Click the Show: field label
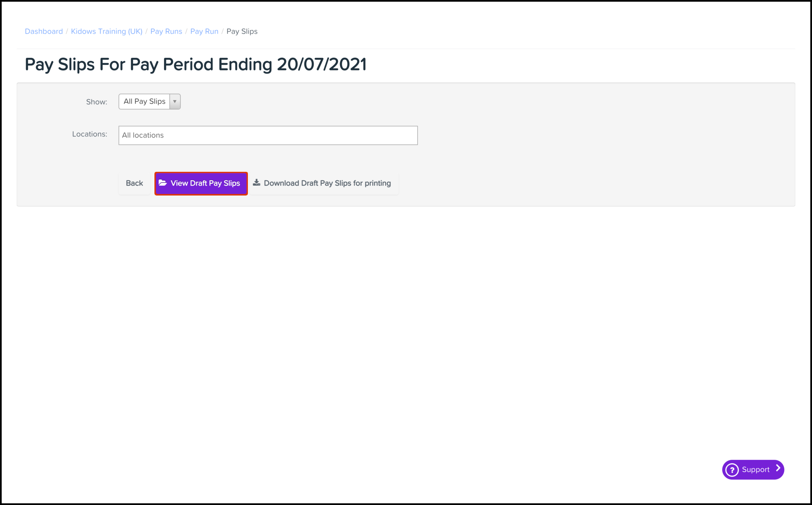The width and height of the screenshot is (812, 505). coord(97,102)
